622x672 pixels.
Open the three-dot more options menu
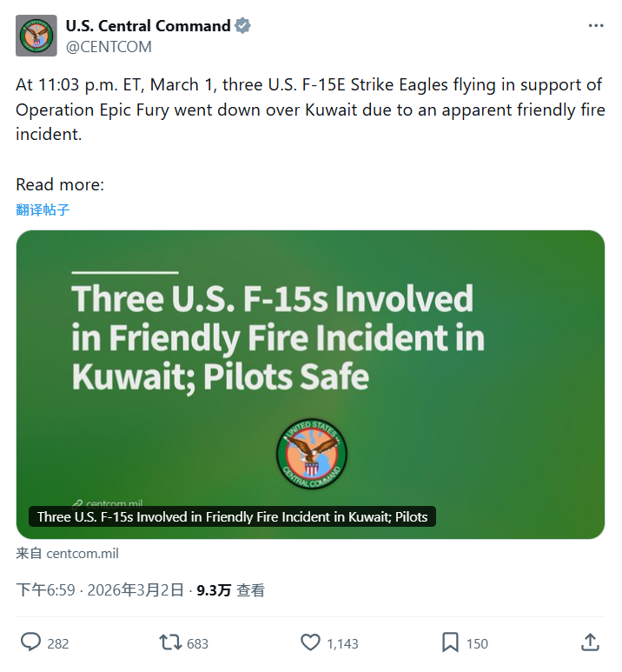595,25
